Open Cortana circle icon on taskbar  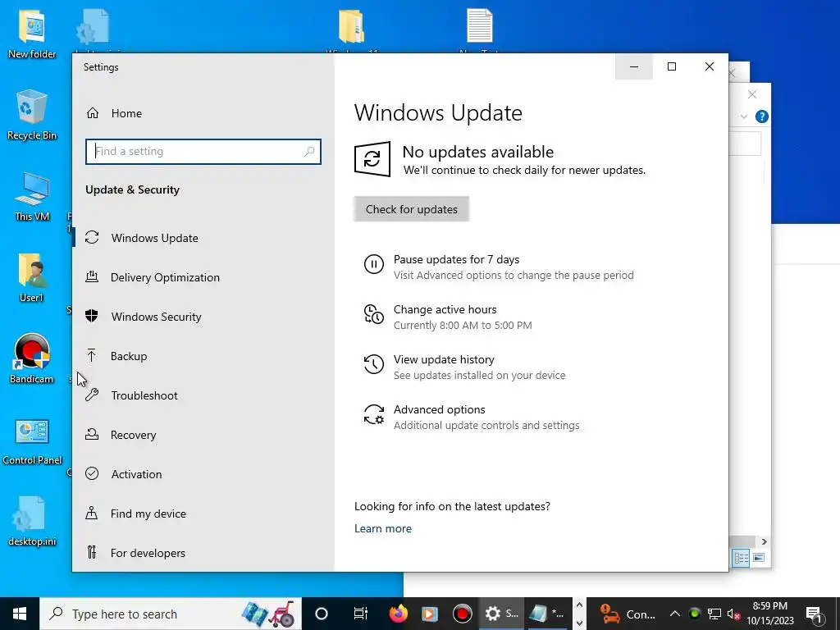tap(322, 614)
